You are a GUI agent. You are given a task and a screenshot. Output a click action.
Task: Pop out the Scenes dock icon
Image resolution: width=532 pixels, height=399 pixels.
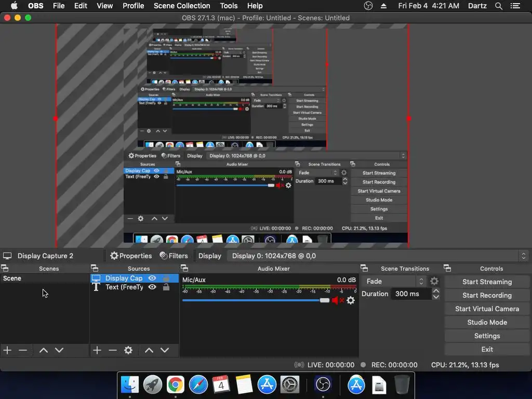click(x=5, y=269)
